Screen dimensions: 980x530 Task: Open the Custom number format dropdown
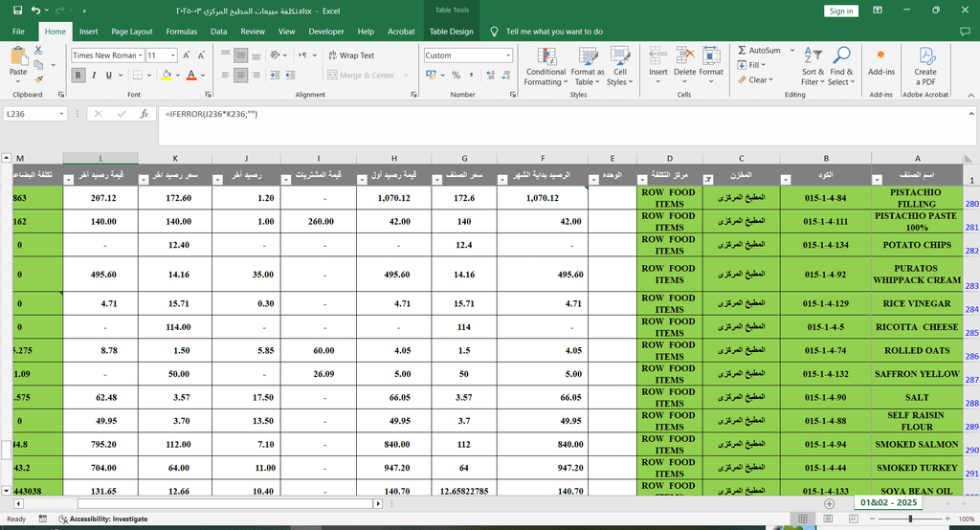click(x=508, y=55)
